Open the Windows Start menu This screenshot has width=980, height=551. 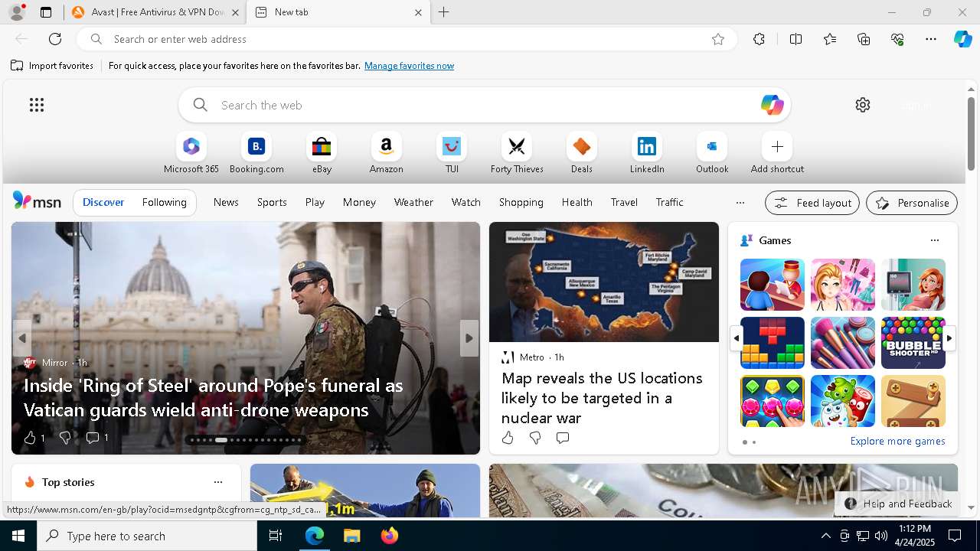pos(18,536)
